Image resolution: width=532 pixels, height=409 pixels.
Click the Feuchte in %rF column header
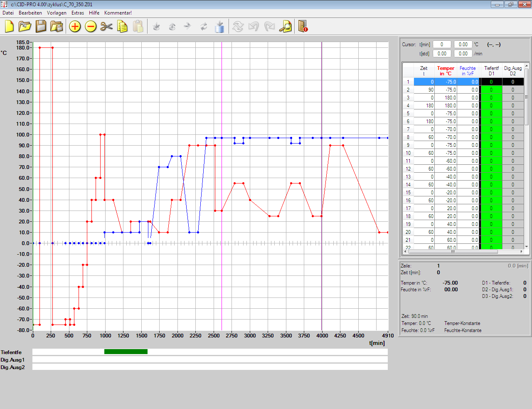click(468, 71)
